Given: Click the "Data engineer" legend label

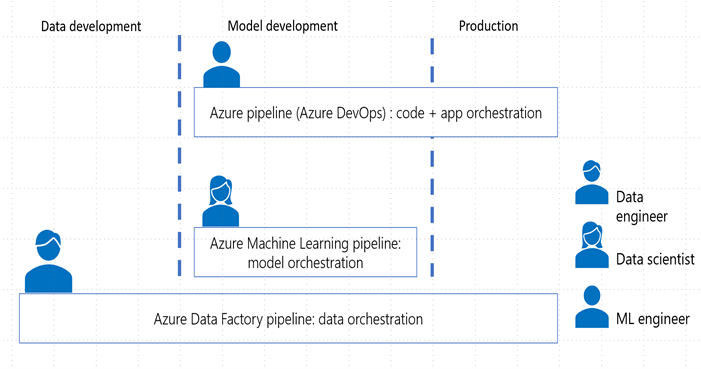Looking at the screenshot, I should click(x=642, y=207).
